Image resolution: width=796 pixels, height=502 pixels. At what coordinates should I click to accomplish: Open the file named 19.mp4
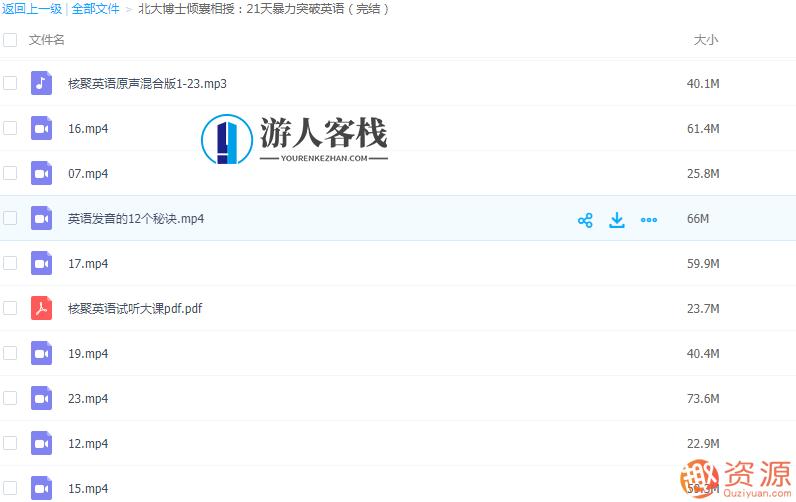(x=88, y=353)
